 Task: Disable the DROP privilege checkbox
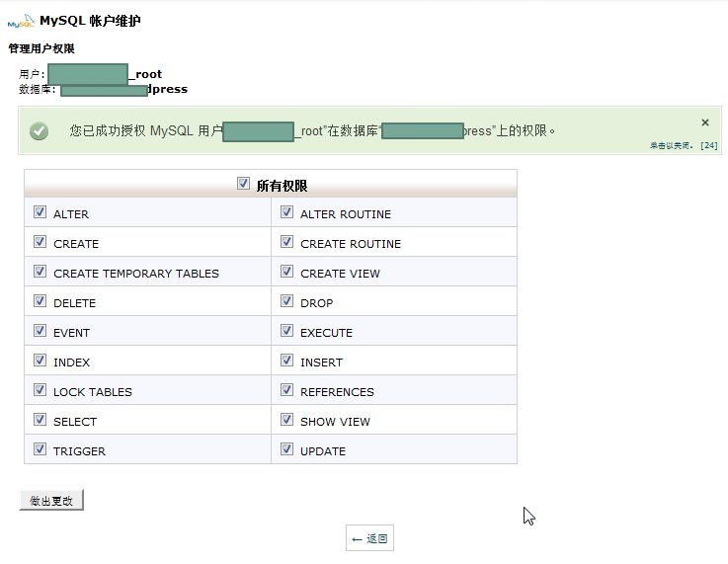click(286, 301)
